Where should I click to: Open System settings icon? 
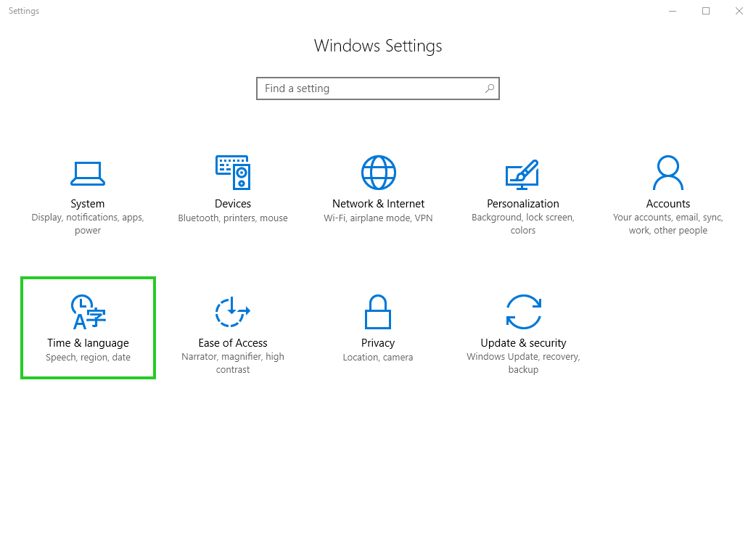tap(88, 173)
